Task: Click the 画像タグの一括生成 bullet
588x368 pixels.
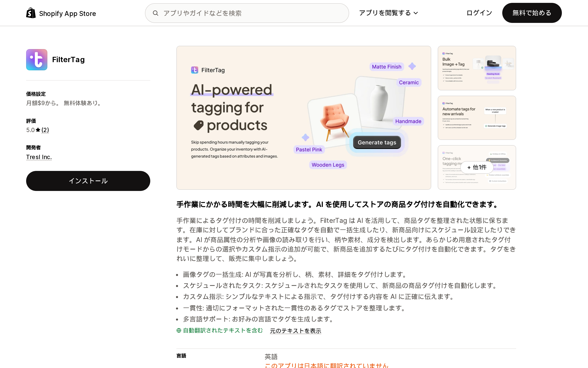Action: (295, 275)
